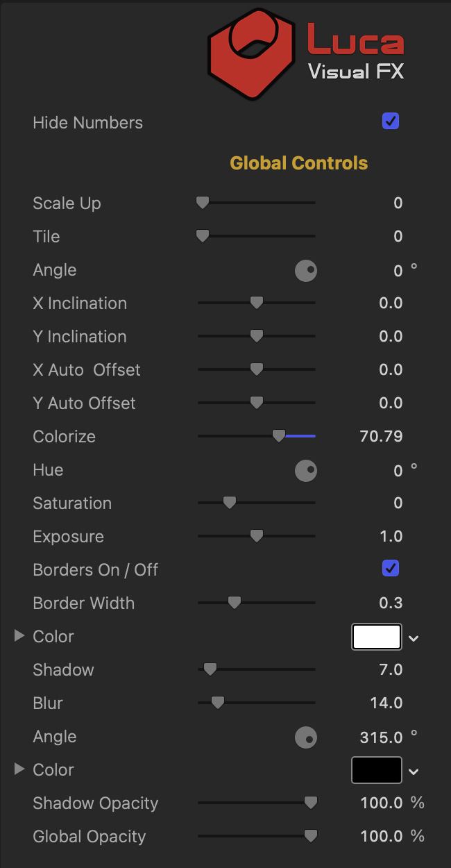Click the Scale Up slider handle
The width and height of the screenshot is (451, 868).
click(x=203, y=203)
